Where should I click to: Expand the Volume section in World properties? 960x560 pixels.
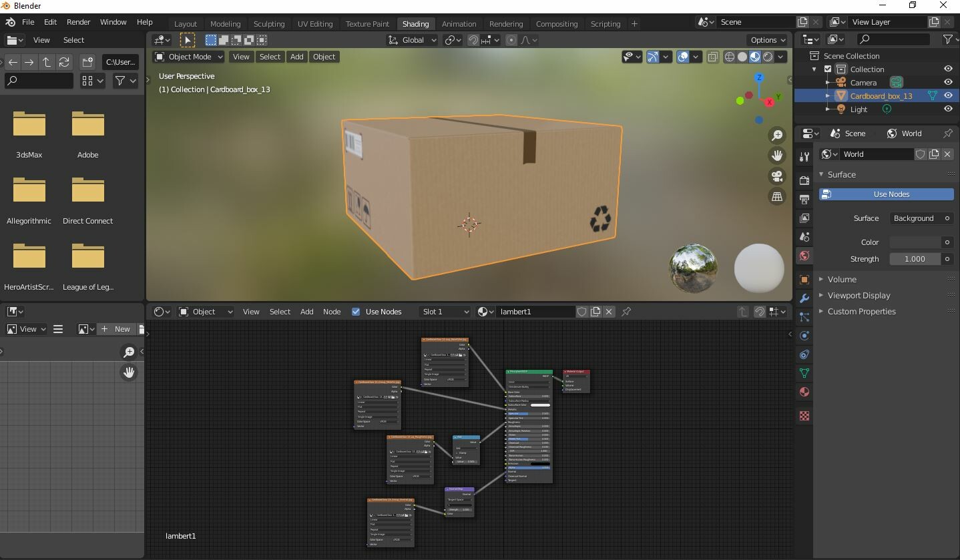pyautogui.click(x=842, y=280)
